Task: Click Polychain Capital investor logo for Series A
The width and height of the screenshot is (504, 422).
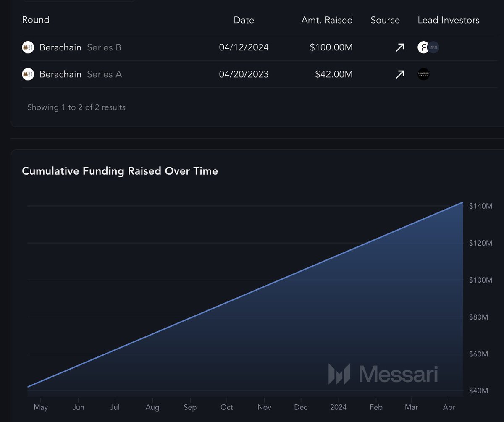Action: point(423,74)
